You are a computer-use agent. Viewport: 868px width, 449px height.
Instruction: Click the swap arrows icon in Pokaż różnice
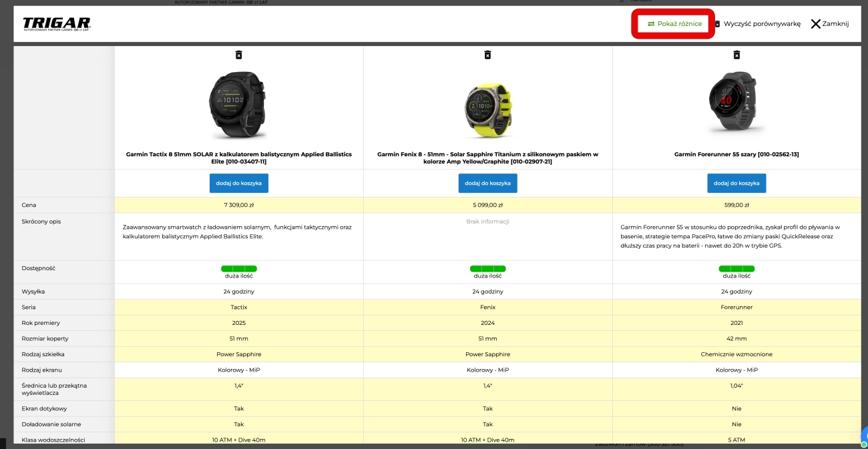pyautogui.click(x=650, y=24)
